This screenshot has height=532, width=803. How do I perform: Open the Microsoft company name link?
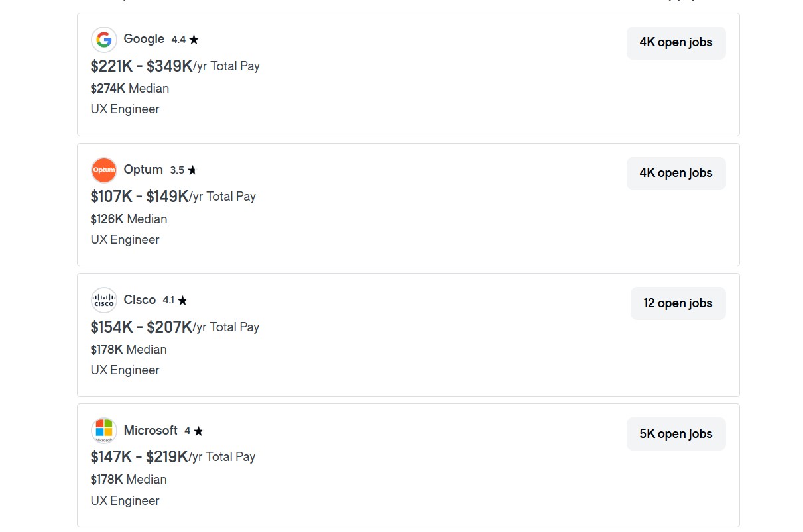pos(151,431)
